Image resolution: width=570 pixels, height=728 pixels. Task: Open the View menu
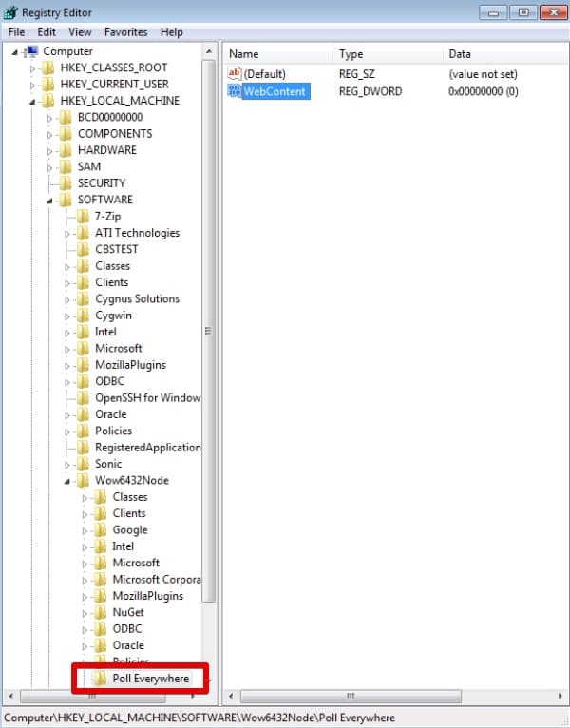(80, 32)
